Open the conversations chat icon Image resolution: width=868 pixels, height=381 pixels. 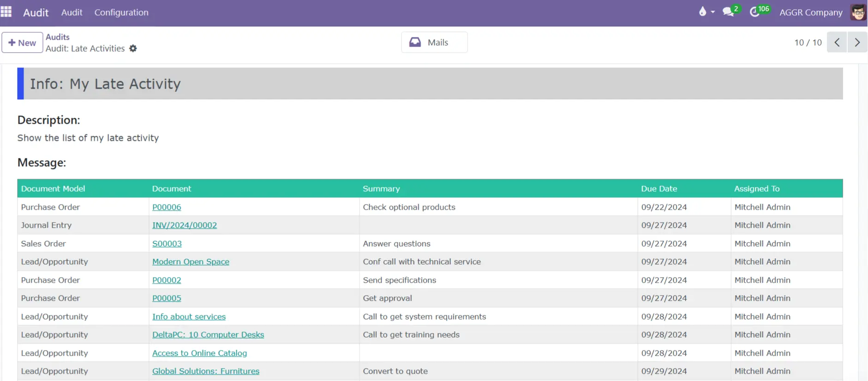pyautogui.click(x=728, y=12)
